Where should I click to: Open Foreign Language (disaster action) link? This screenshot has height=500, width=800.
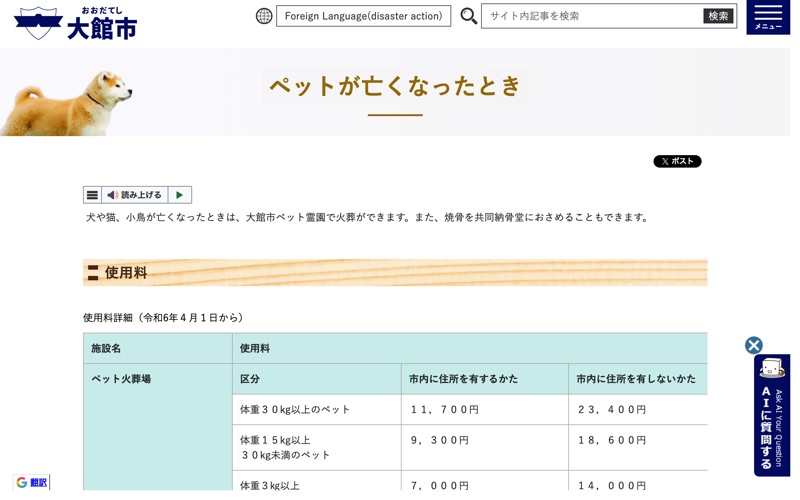(x=363, y=16)
